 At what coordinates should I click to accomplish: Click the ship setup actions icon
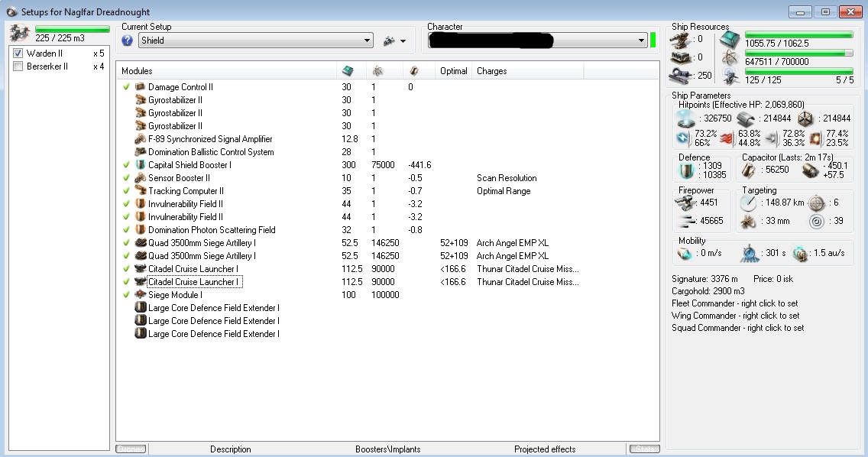click(x=389, y=41)
